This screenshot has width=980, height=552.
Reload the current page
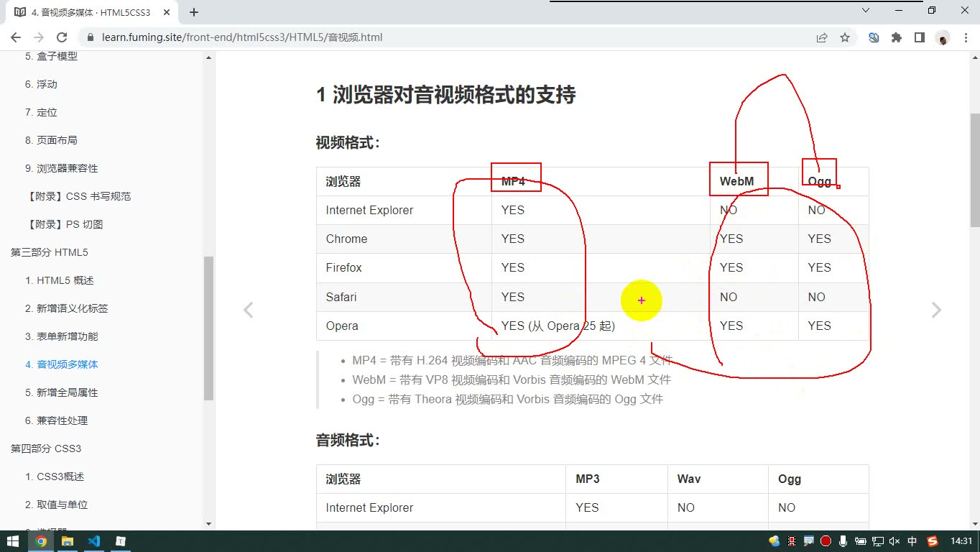pos(62,37)
